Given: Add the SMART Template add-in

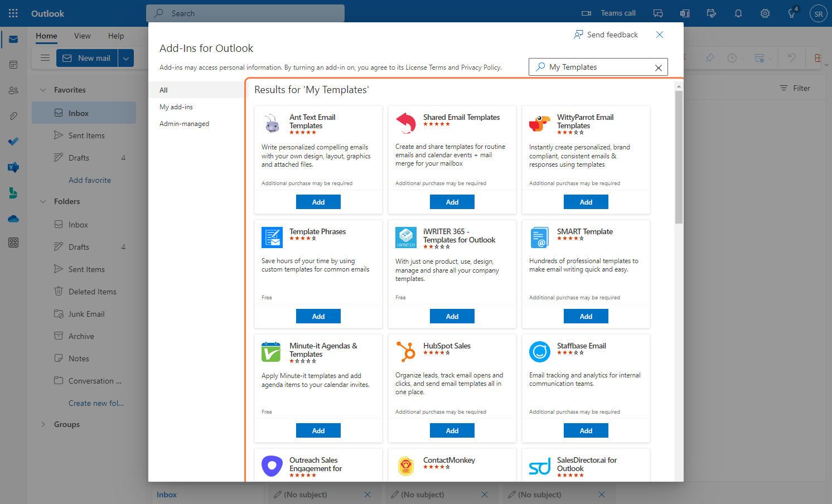Looking at the screenshot, I should click(586, 316).
